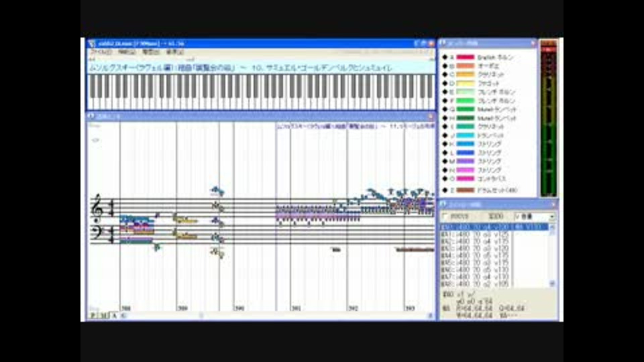Image resolution: width=644 pixels, height=362 pixels.
Task: Click measure number 391 on the score timeline
Action: pyautogui.click(x=296, y=308)
